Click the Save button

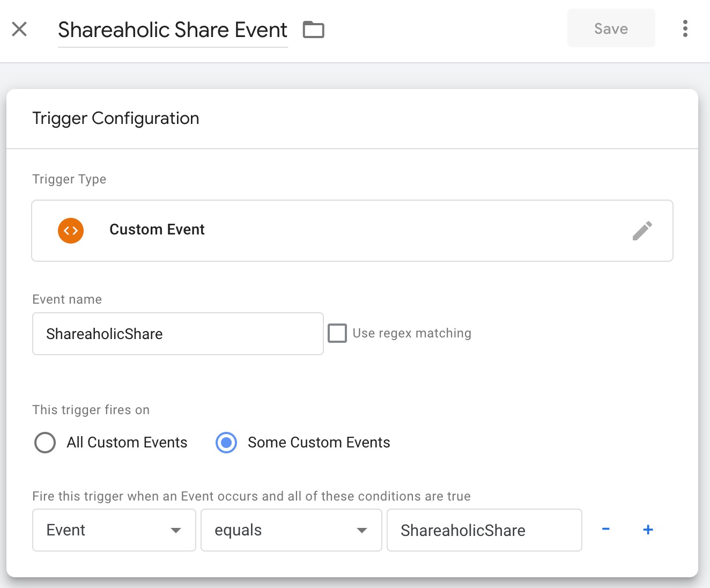pos(611,28)
